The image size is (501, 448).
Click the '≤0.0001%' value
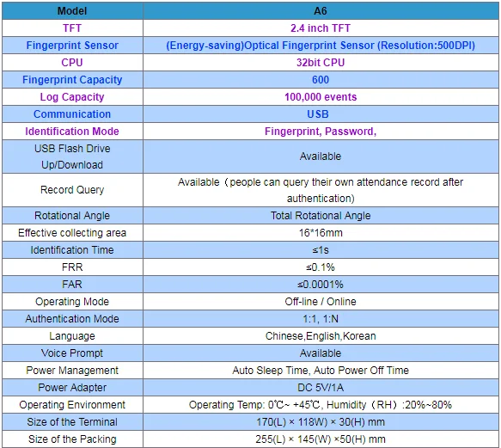[x=321, y=285]
